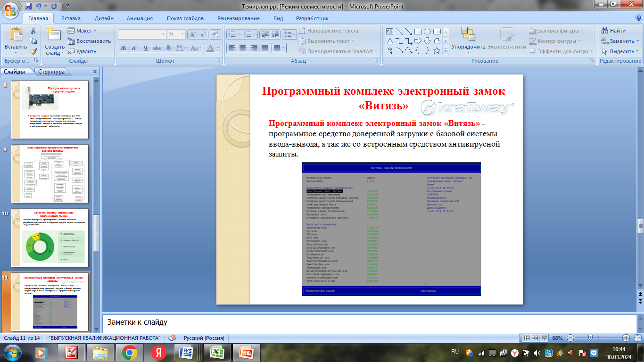This screenshot has height=362, width=644.
Task: Click the Copy icon in clipboard group
Action: pyautogui.click(x=33, y=41)
